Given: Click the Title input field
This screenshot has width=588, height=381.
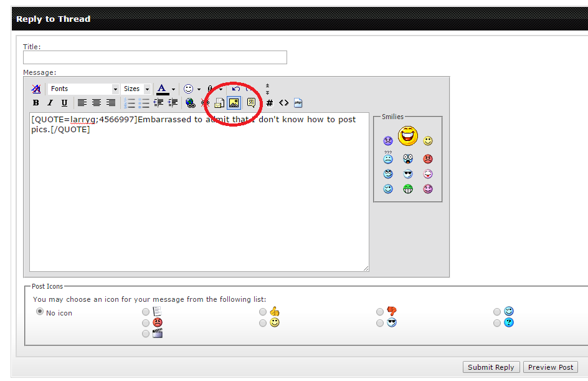Looking at the screenshot, I should click(155, 57).
